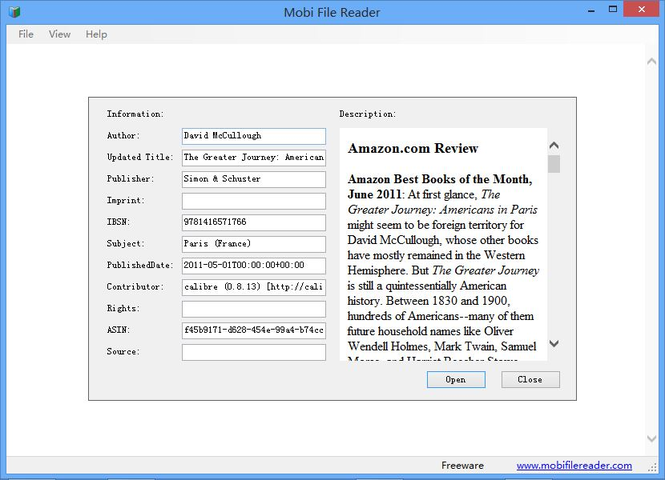This screenshot has width=665, height=480.
Task: Click the window resize grip
Action: pyautogui.click(x=652, y=467)
